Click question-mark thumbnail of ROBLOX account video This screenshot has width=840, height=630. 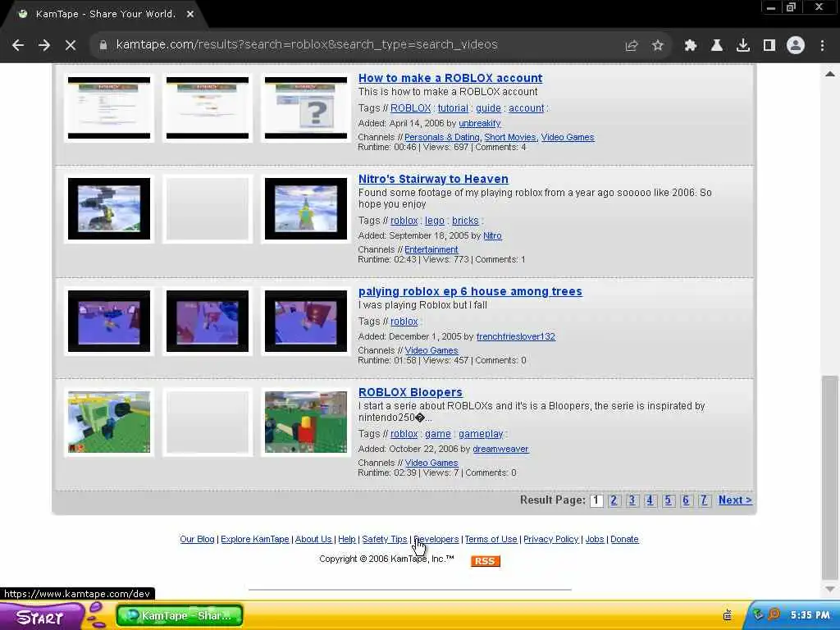306,107
